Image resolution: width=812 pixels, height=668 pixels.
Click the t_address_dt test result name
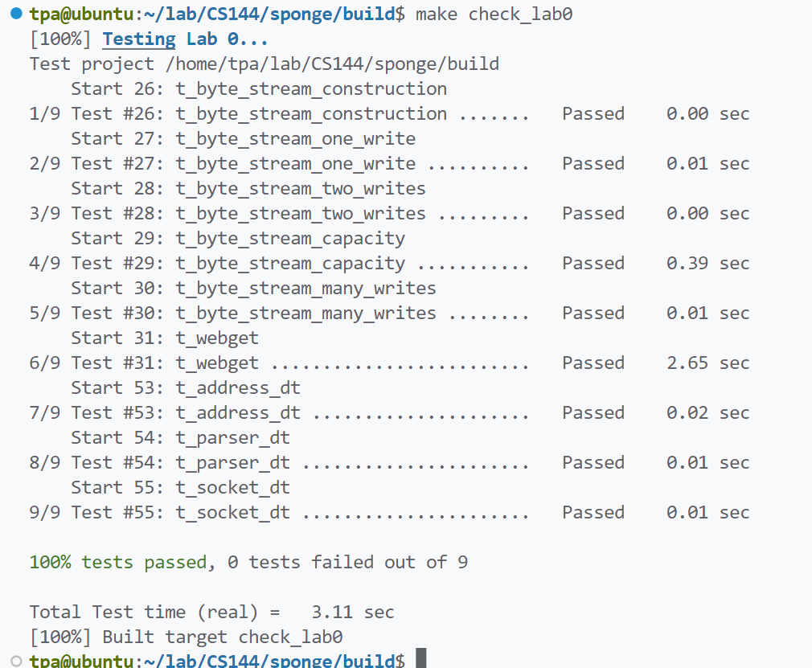pos(238,413)
